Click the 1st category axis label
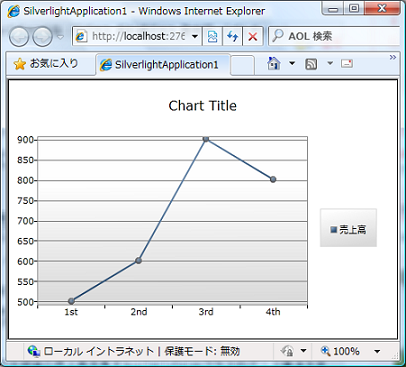 point(71,312)
